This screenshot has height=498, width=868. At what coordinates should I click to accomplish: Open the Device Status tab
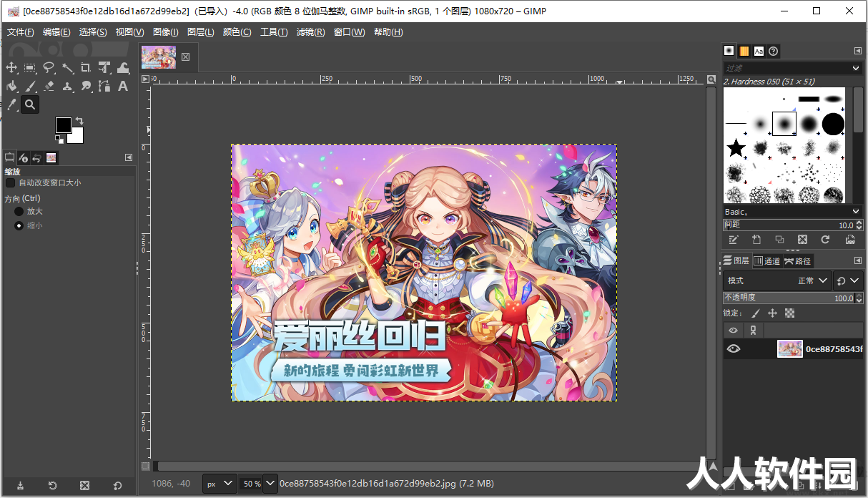pyautogui.click(x=24, y=157)
